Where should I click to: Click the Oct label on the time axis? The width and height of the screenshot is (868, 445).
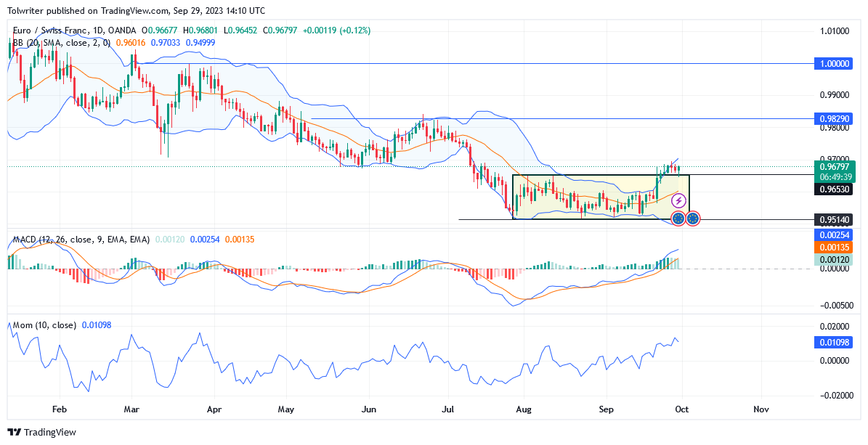pos(683,409)
